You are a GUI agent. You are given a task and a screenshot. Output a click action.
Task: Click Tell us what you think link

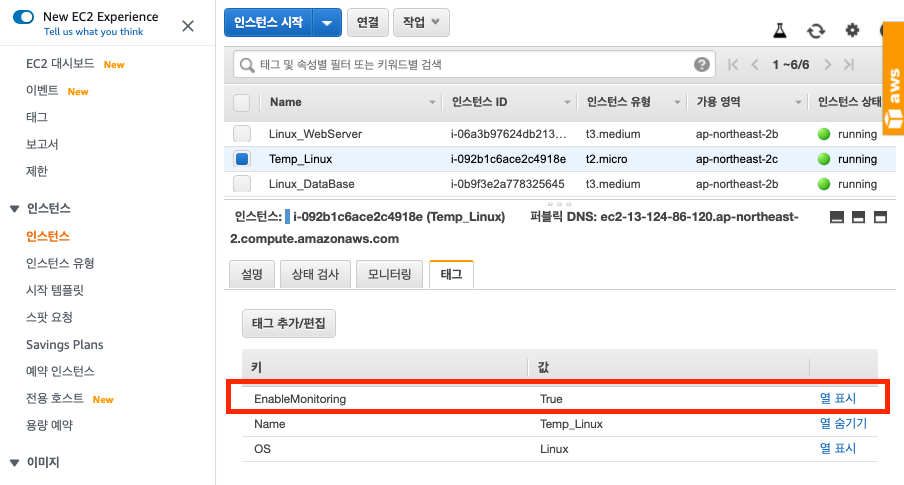point(93,32)
